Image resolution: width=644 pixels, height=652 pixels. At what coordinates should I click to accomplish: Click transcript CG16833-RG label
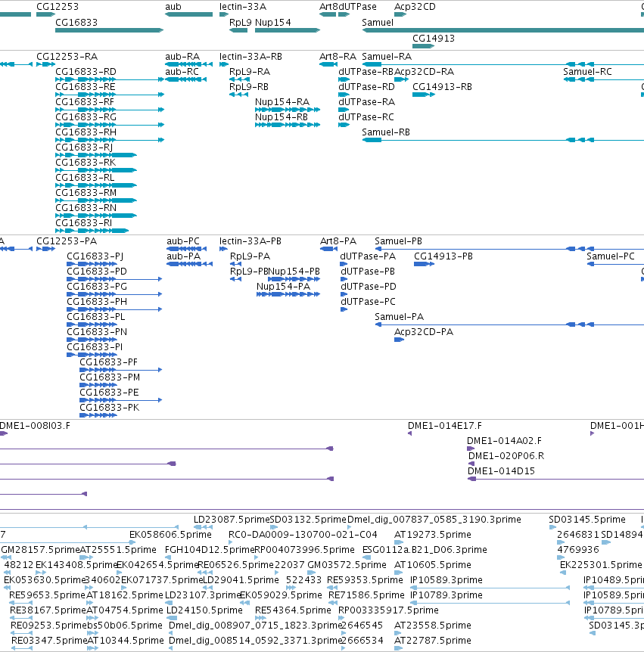pos(86,116)
